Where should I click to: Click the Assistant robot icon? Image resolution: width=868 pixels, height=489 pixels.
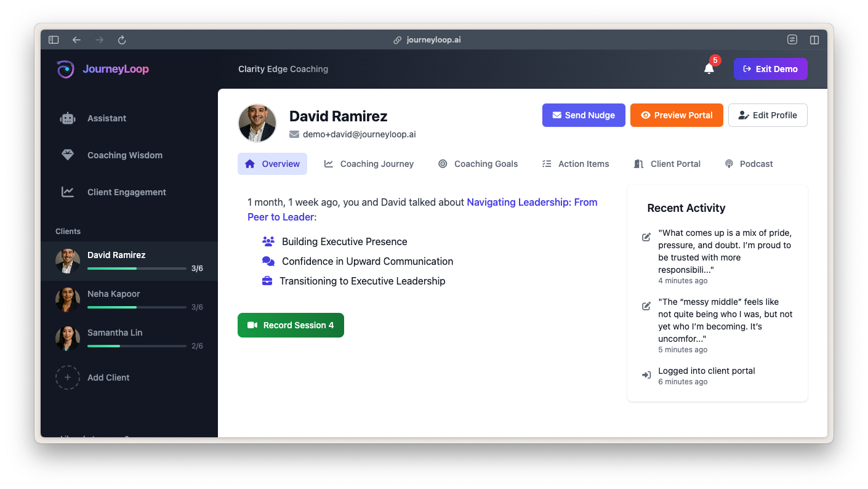(x=68, y=118)
